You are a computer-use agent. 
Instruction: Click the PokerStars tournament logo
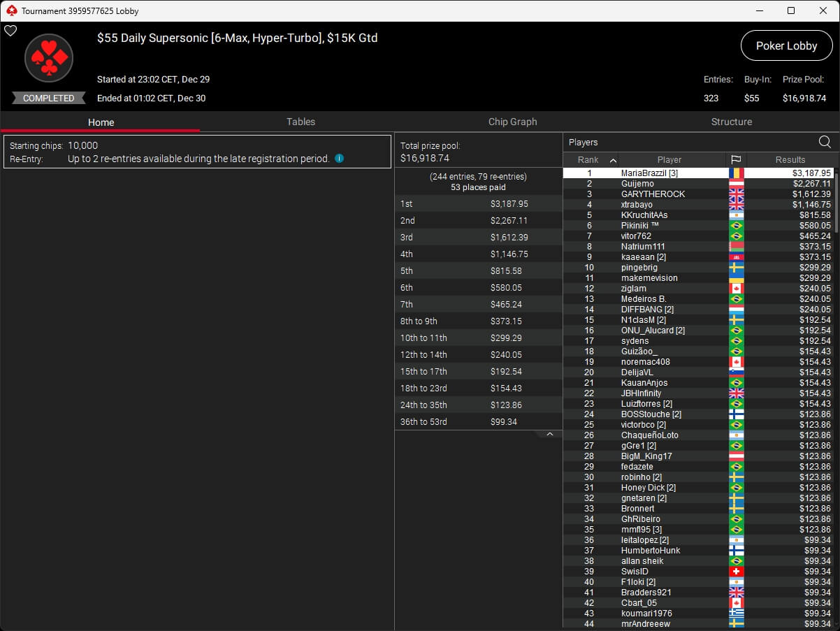[x=49, y=58]
